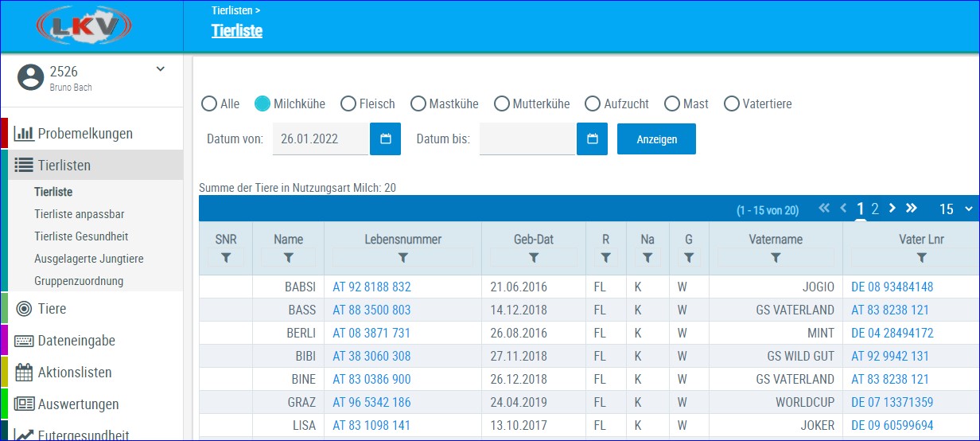Click into the Datum bis field
The image size is (980, 441).
click(527, 139)
